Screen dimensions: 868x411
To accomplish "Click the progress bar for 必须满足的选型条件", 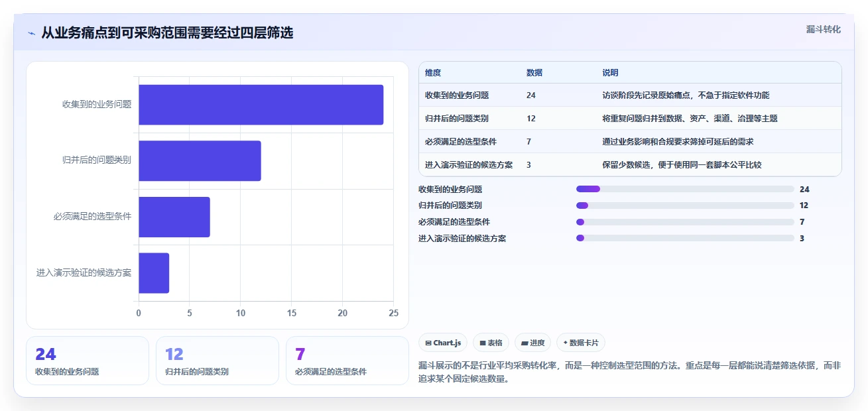I will click(685, 222).
